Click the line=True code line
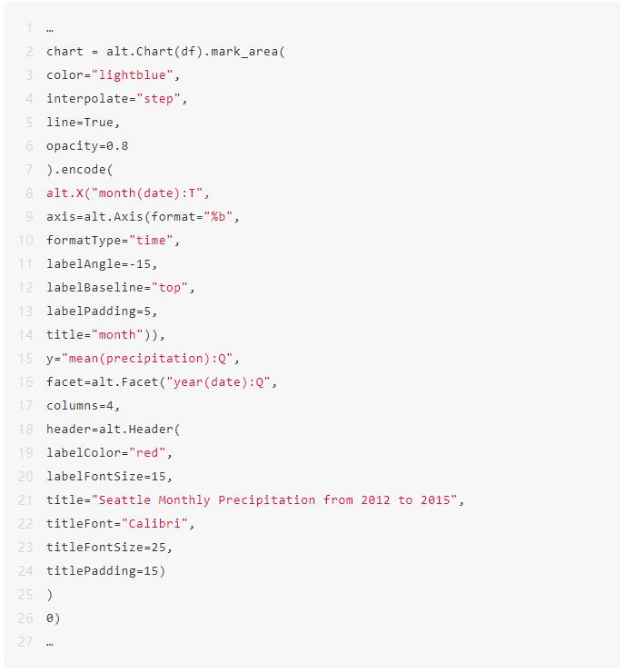The width and height of the screenshot is (626, 672). (83, 123)
